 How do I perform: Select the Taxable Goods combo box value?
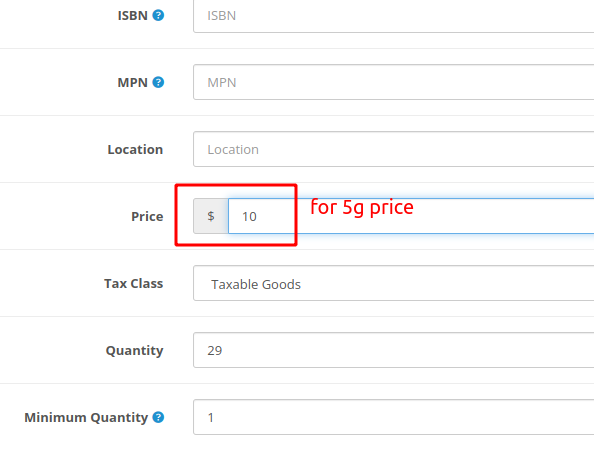pos(256,284)
